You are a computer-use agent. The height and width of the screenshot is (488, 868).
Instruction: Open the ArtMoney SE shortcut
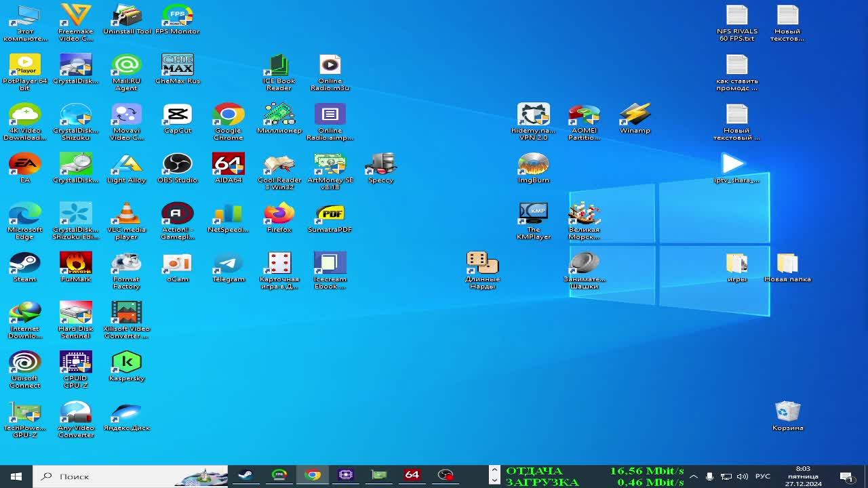[330, 171]
